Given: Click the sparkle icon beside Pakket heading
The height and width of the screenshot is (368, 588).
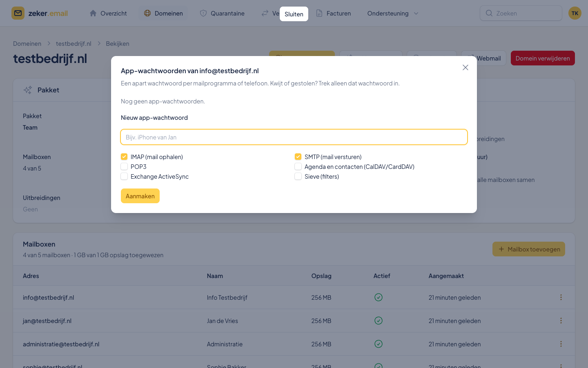Looking at the screenshot, I should (28, 90).
